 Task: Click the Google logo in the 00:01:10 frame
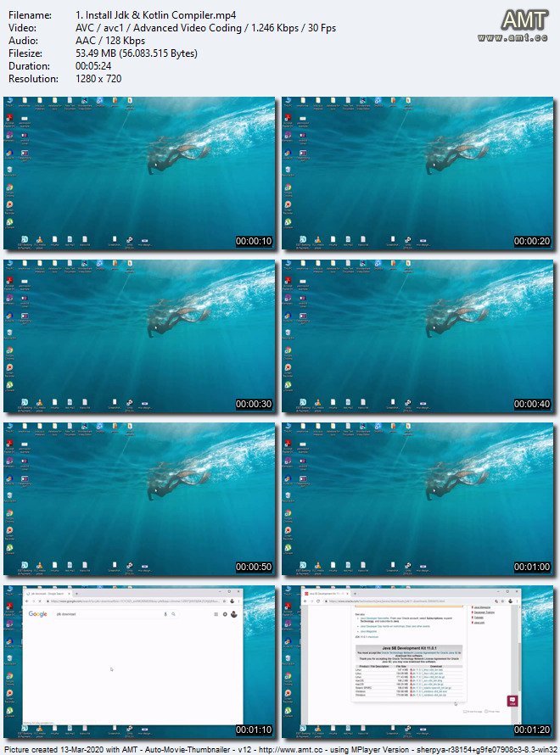click(37, 614)
